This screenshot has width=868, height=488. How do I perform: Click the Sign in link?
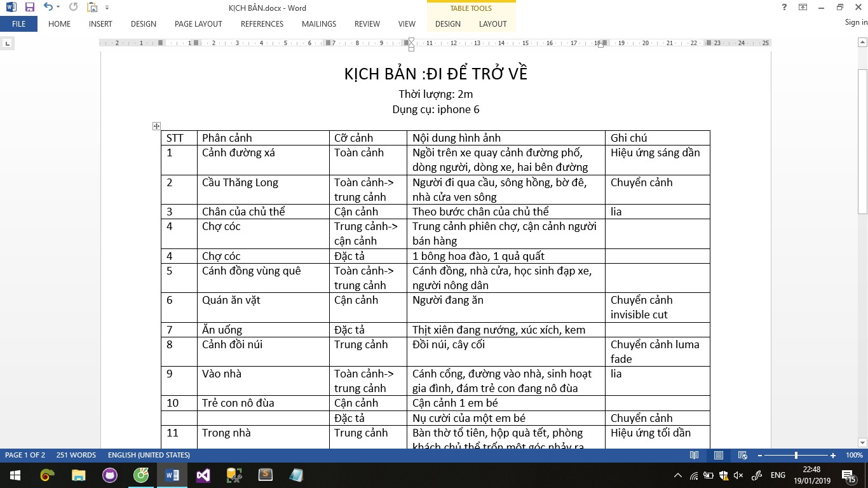pos(856,22)
